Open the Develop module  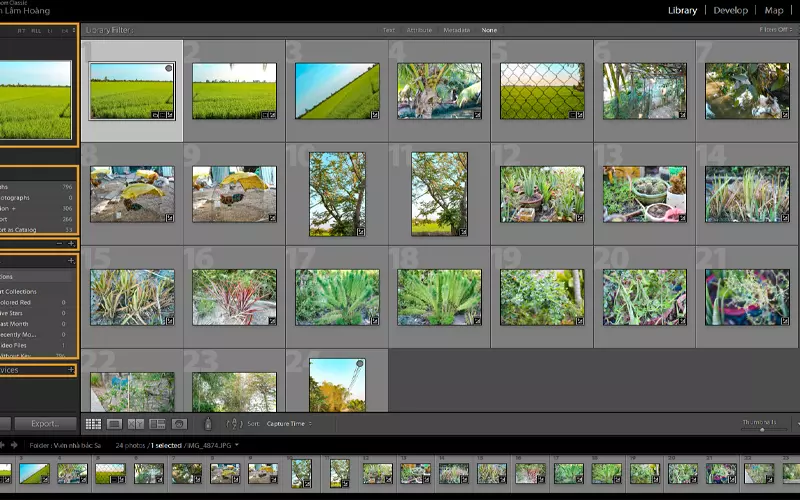pos(731,10)
